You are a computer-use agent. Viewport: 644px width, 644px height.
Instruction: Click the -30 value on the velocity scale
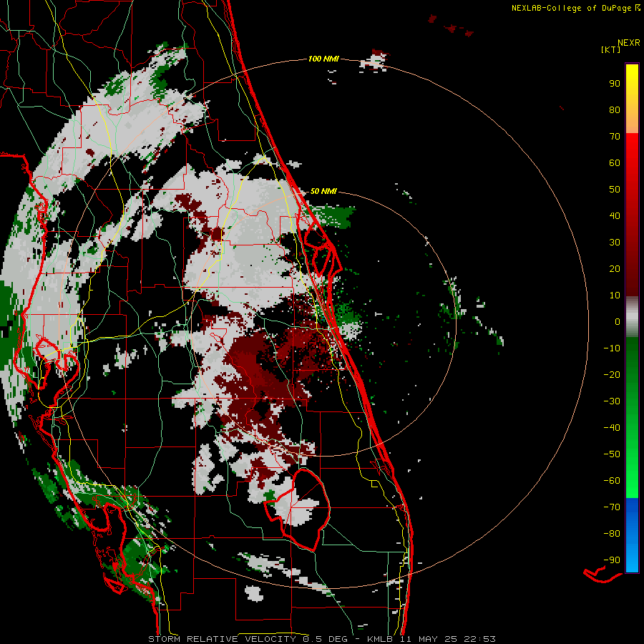point(612,401)
